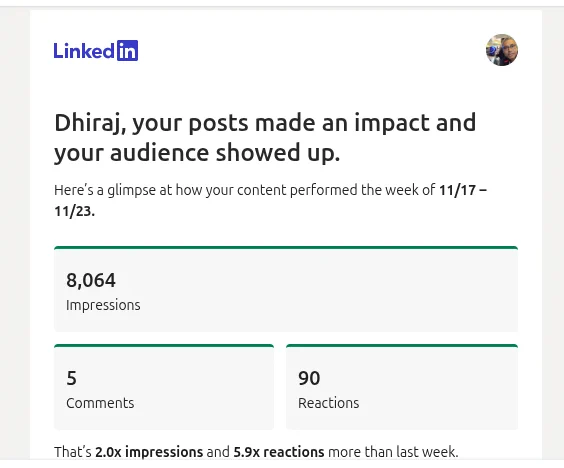564x468 pixels.
Task: Click the LinkedIn logo
Action: 96,50
